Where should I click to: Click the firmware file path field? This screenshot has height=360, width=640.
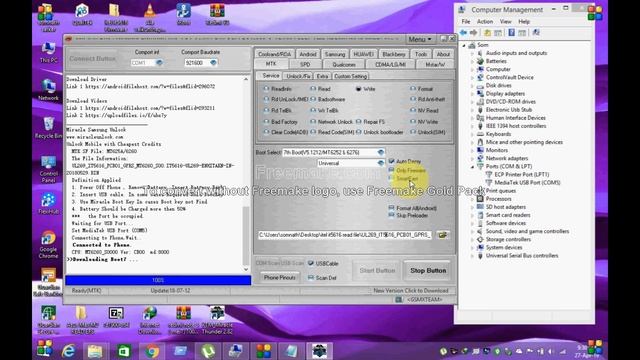[x=345, y=235]
